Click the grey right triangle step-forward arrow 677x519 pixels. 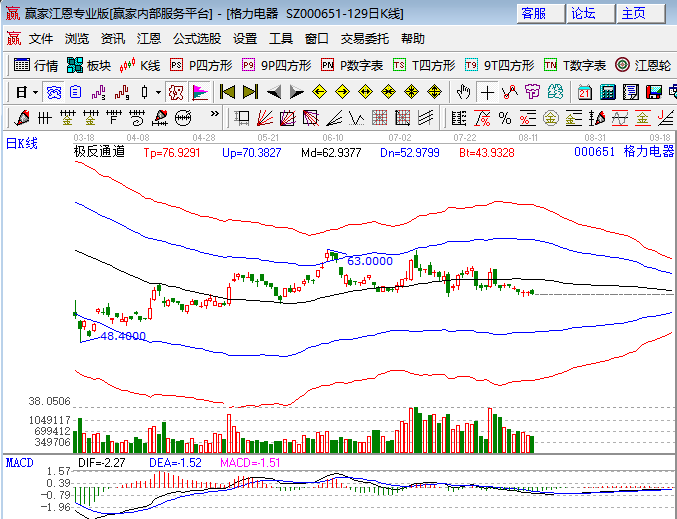(x=297, y=92)
